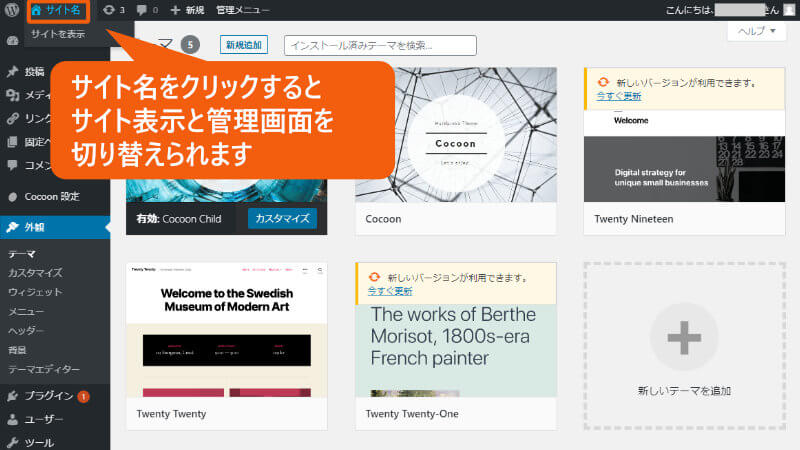This screenshot has width=800, height=450.
Task: Select the 'テーマ' submenu item
Action: (22, 254)
